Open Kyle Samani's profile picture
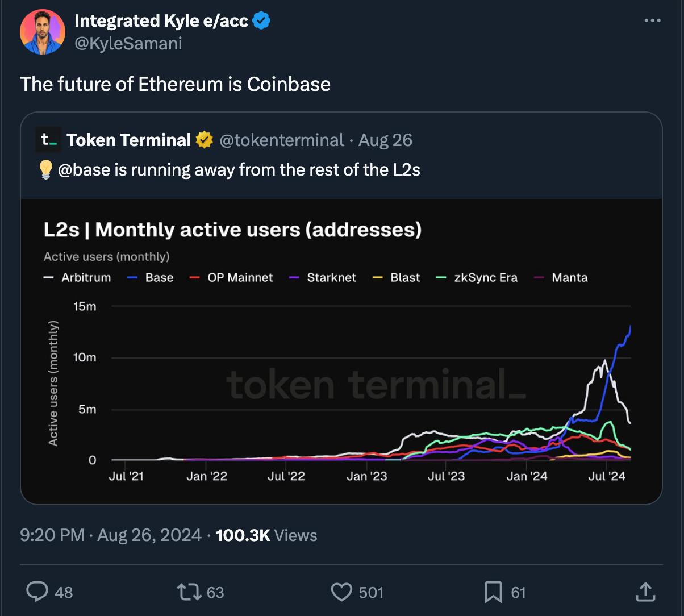 point(43,32)
